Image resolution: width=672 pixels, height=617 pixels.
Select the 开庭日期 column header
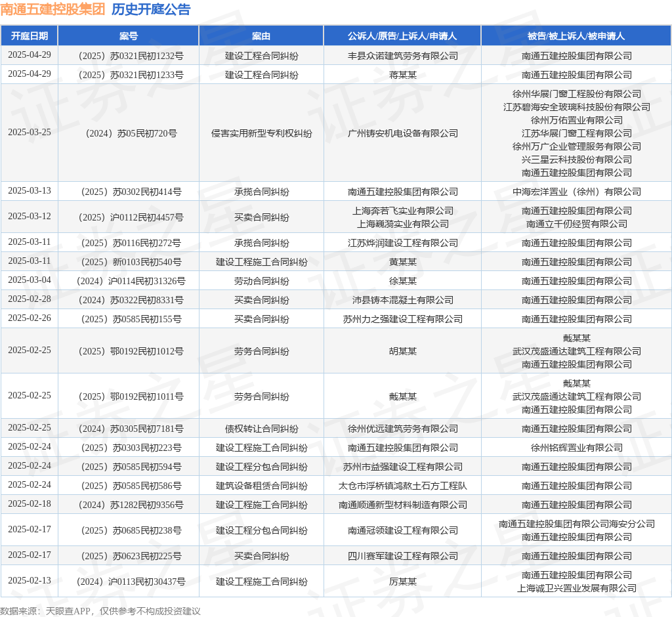29,36
